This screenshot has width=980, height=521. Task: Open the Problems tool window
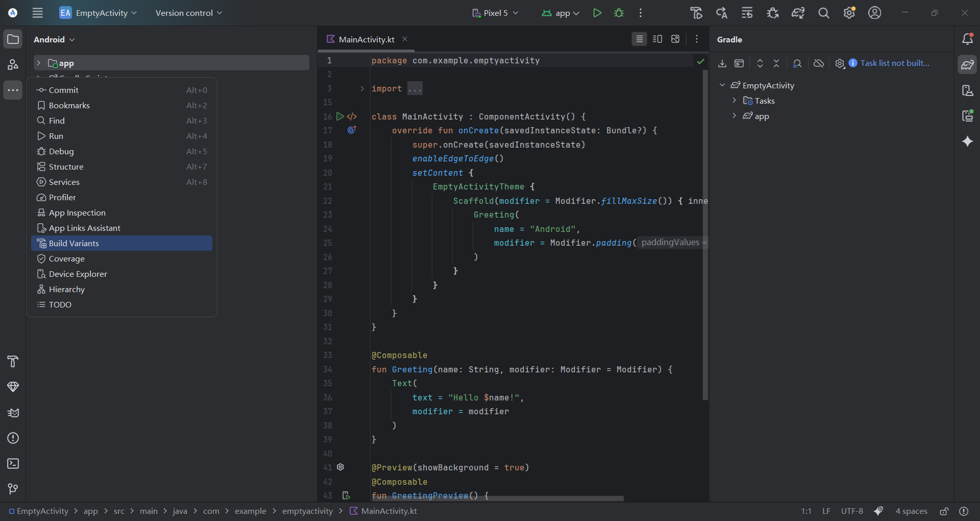tap(13, 438)
